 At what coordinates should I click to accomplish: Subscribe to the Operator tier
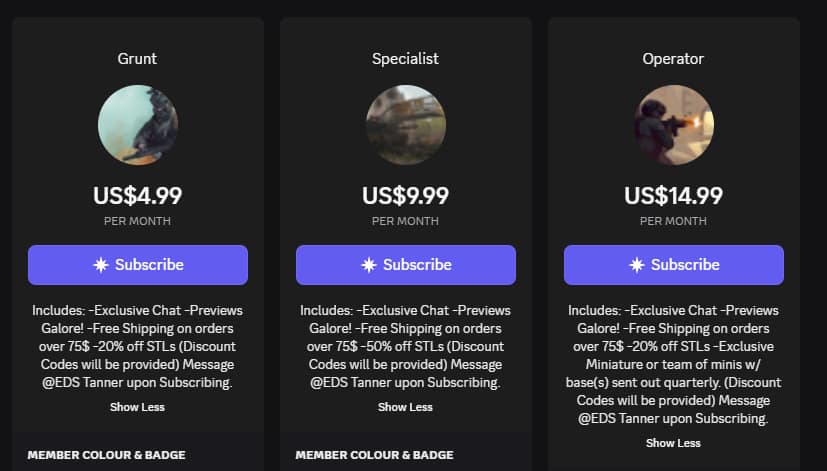pos(674,265)
